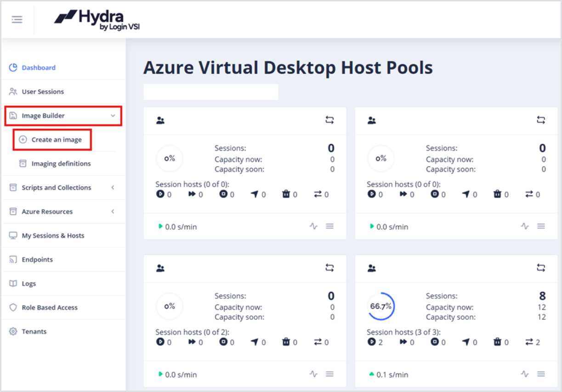
Task: Click the Hydra by Login VSI logo
Action: click(97, 20)
